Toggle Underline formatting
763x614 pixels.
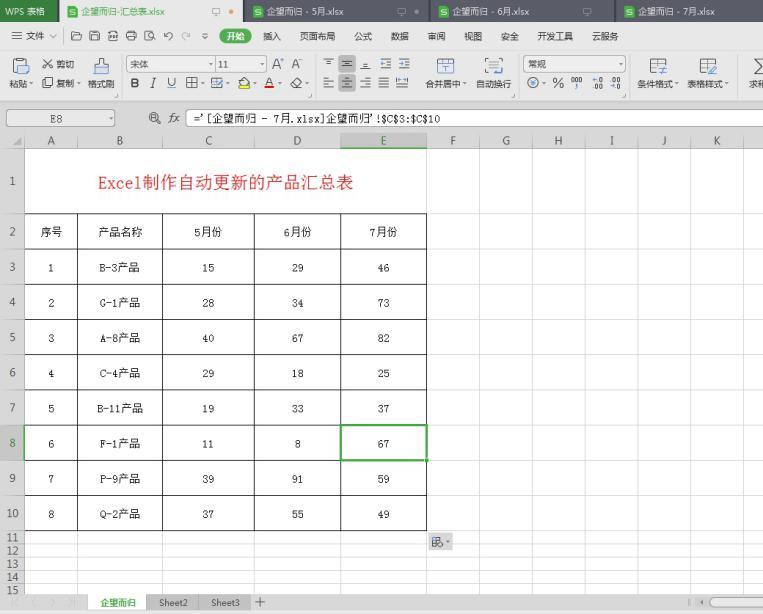point(171,83)
